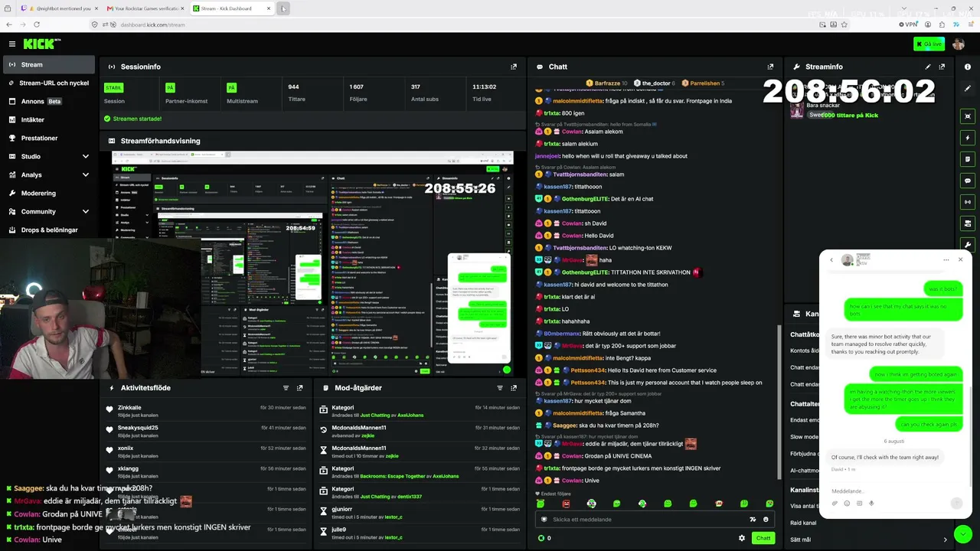Expand the Community sidebar menu

(x=47, y=211)
